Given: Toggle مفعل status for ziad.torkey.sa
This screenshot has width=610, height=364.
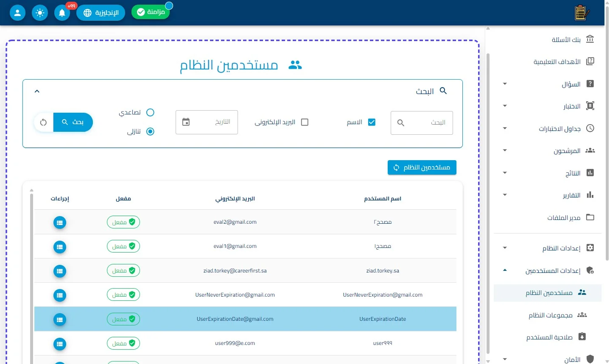Looking at the screenshot, I should [123, 270].
